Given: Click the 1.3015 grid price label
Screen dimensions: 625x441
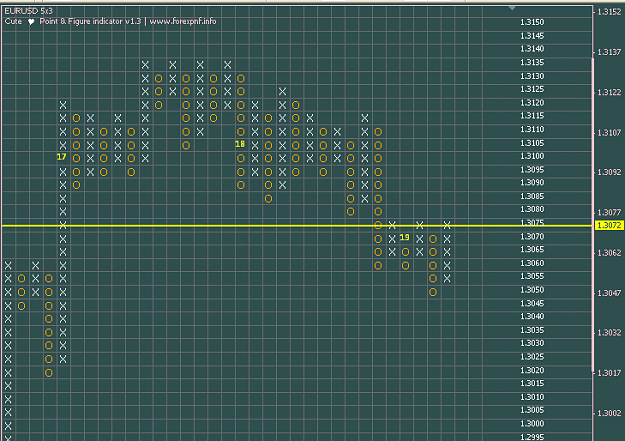Looking at the screenshot, I should (532, 384).
